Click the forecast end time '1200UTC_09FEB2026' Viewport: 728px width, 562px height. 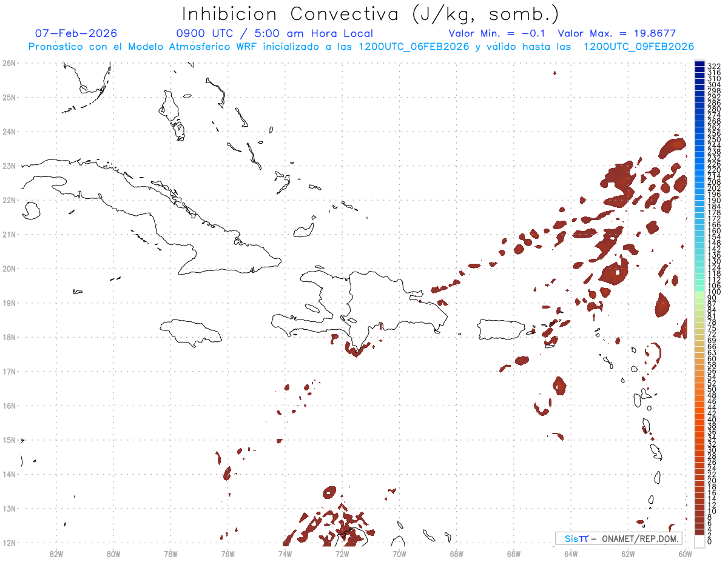pyautogui.click(x=639, y=47)
